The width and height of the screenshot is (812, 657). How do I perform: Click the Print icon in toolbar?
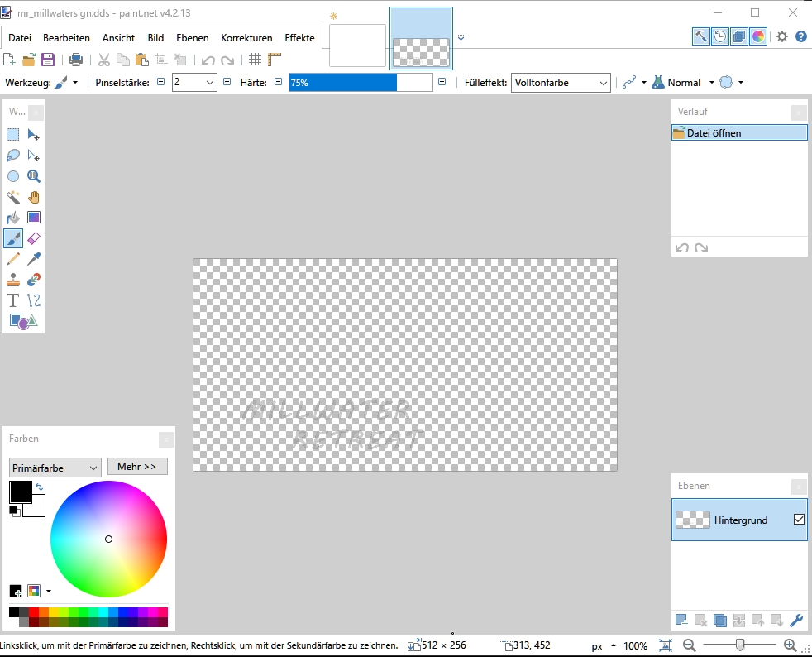76,60
